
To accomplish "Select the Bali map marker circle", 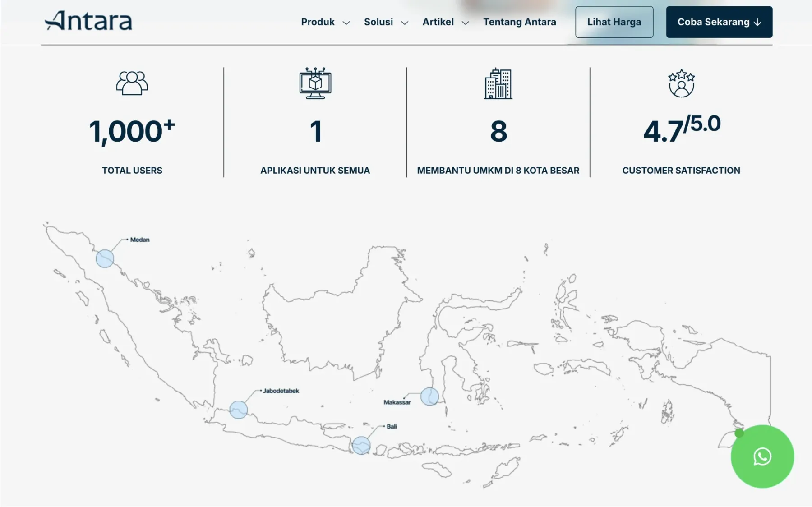I will click(x=361, y=445).
